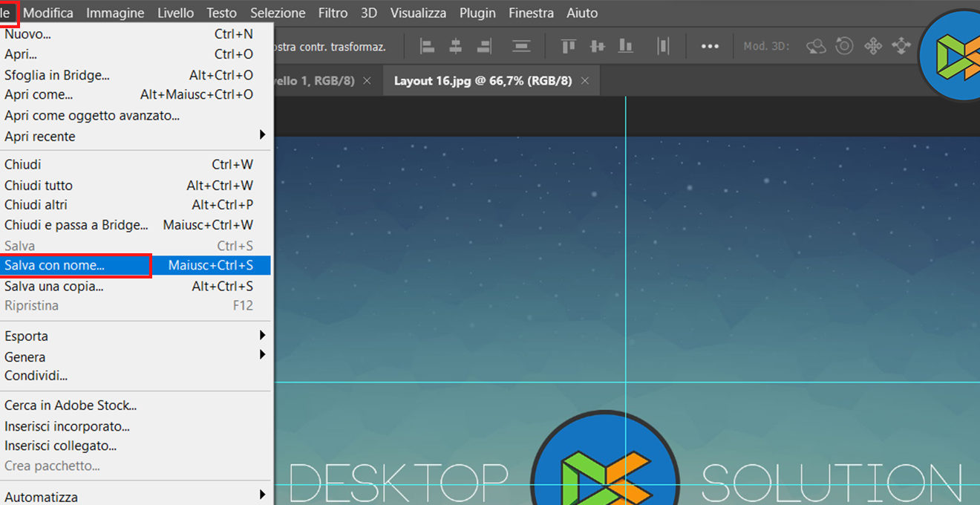
Task: Choose Salva con nome from File menu
Action: 55,265
